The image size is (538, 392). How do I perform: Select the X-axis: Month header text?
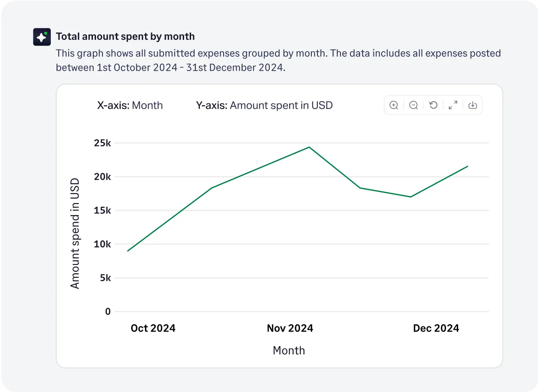tap(130, 105)
